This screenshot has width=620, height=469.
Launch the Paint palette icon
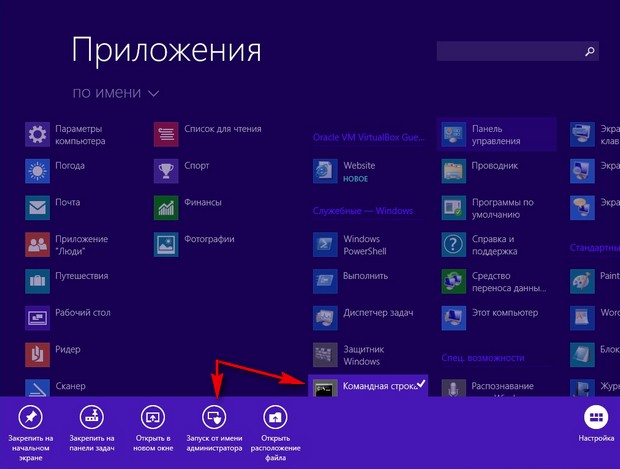click(x=582, y=281)
